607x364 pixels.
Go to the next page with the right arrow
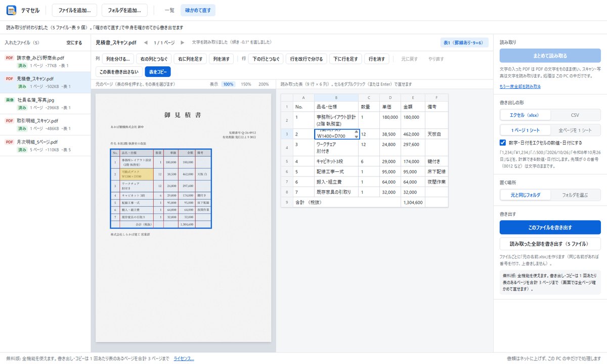pos(183,42)
